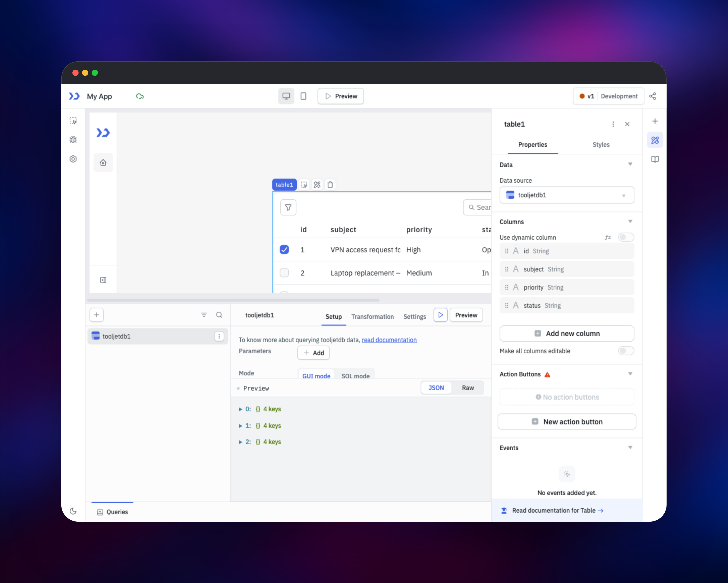Collapse the query Preview panel
Screen dimensions: 728x583
[x=238, y=388]
